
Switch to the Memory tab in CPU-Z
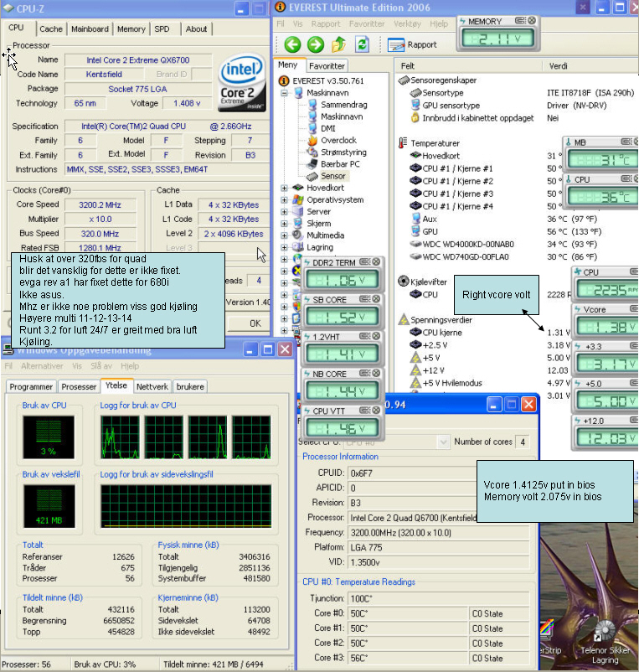131,29
